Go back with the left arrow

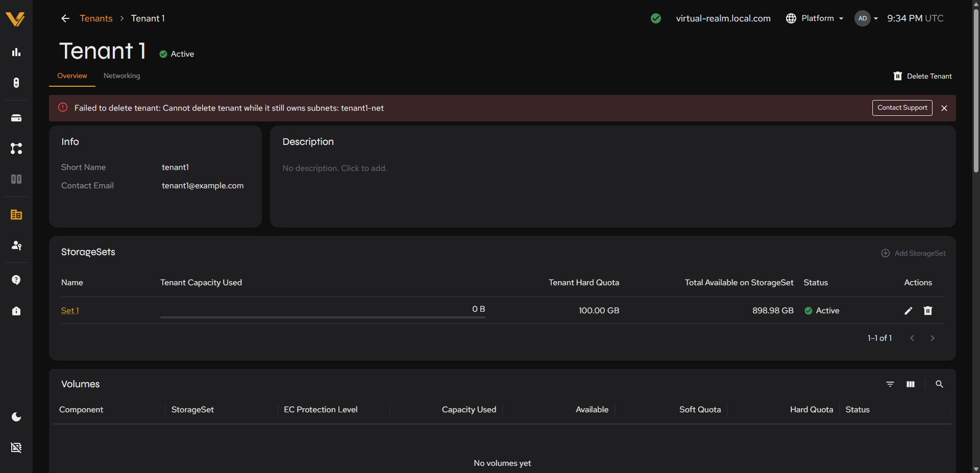tap(65, 18)
